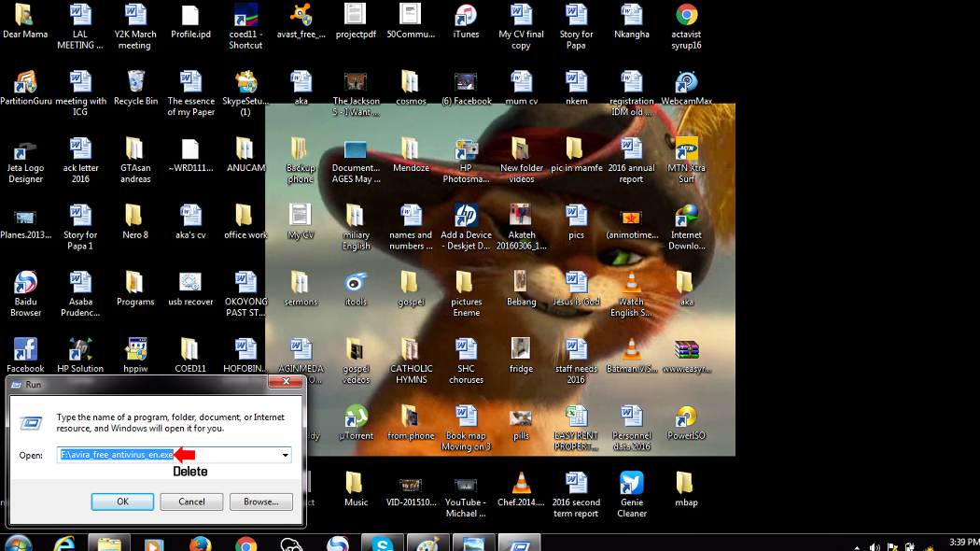Open Internet Explorer from the taskbar
Screen dimensions: 980x551
pos(65,544)
